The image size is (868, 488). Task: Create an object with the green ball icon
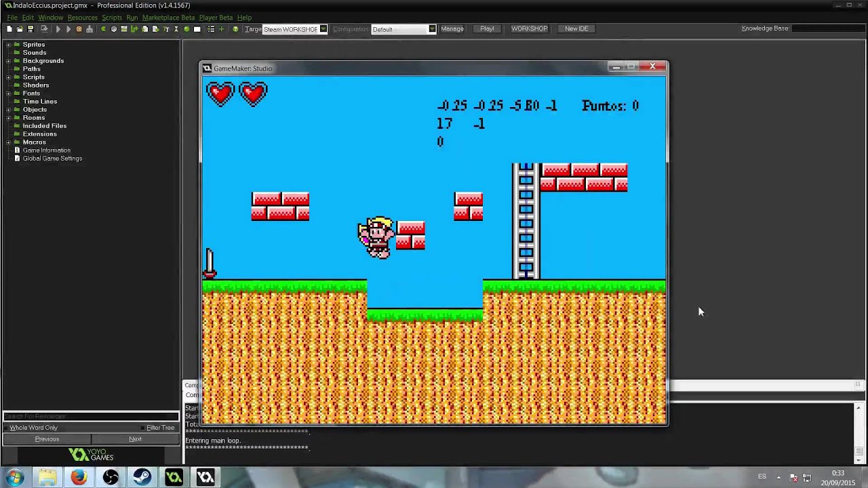186,29
